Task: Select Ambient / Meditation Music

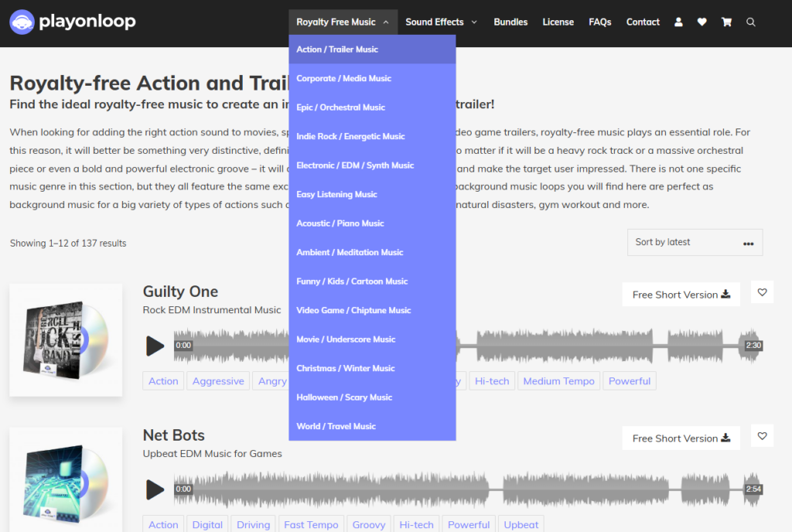Action: (372, 252)
